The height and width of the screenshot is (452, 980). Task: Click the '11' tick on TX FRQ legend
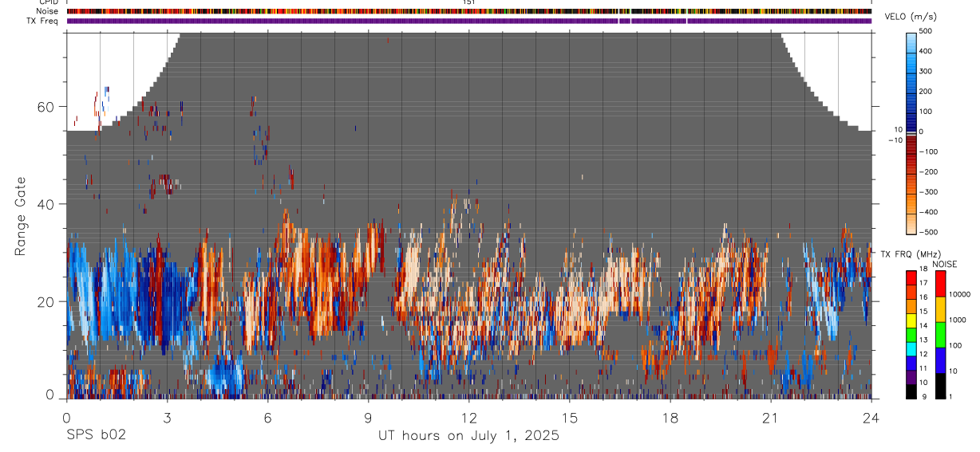click(925, 368)
